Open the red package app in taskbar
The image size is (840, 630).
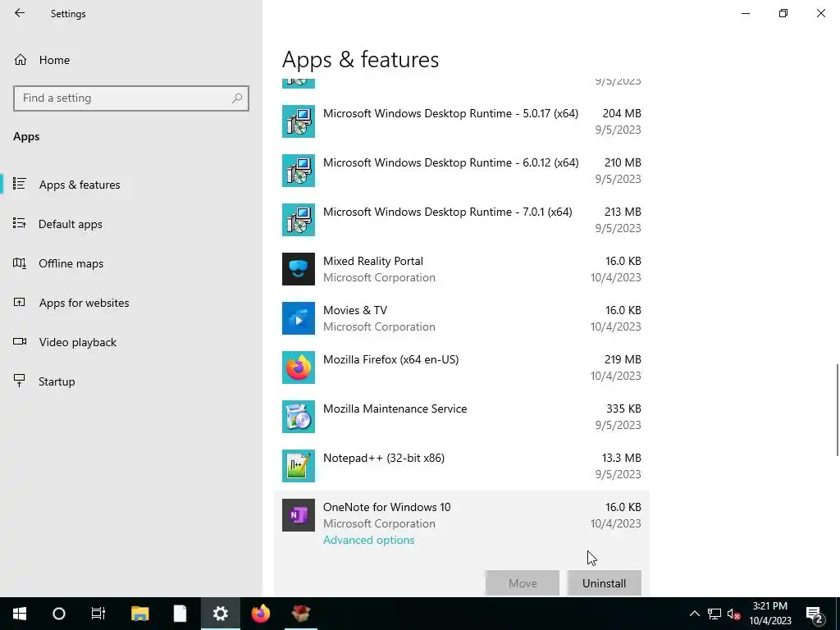301,614
